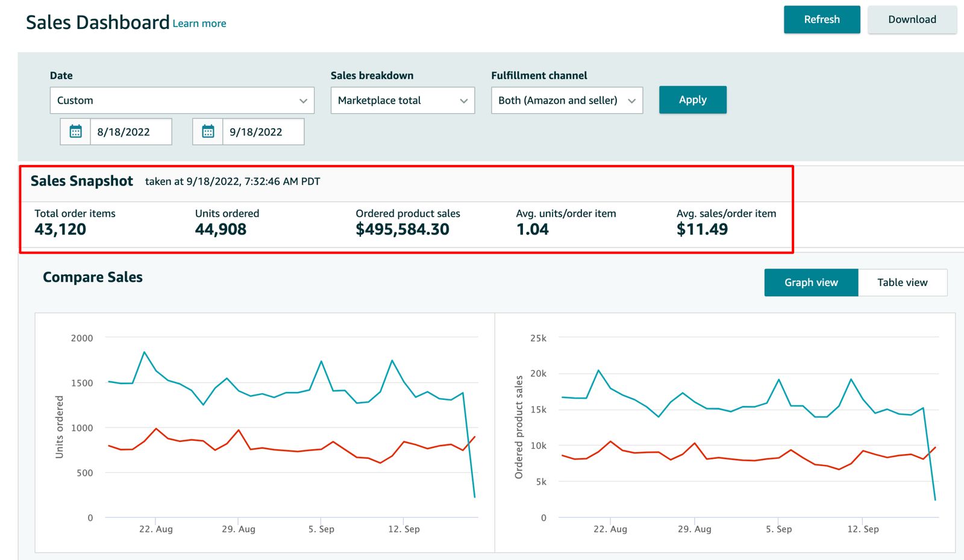The height and width of the screenshot is (560, 964).
Task: Expand the Fulfillment channel dropdown
Action: pos(567,101)
